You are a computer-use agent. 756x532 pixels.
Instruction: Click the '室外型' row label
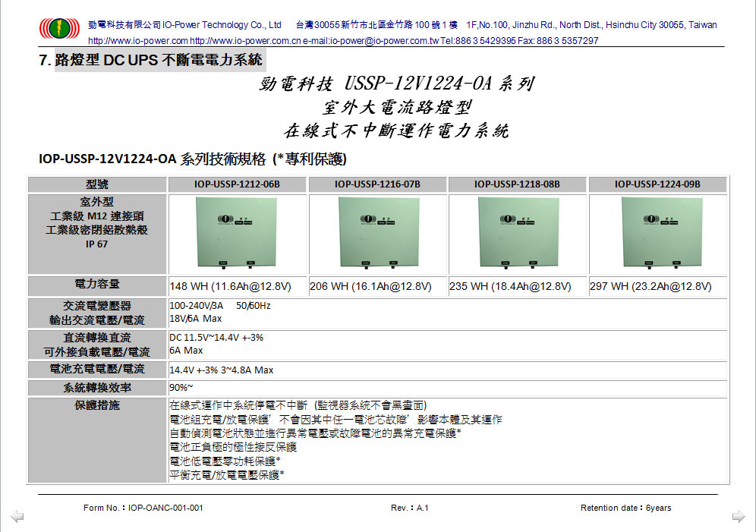[x=97, y=202]
